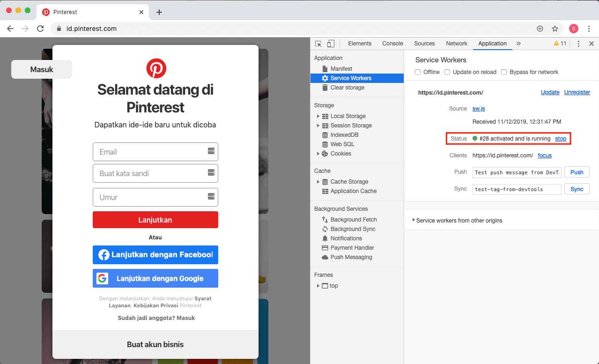Switch to the Elements tab
This screenshot has height=364, width=599.
(360, 44)
